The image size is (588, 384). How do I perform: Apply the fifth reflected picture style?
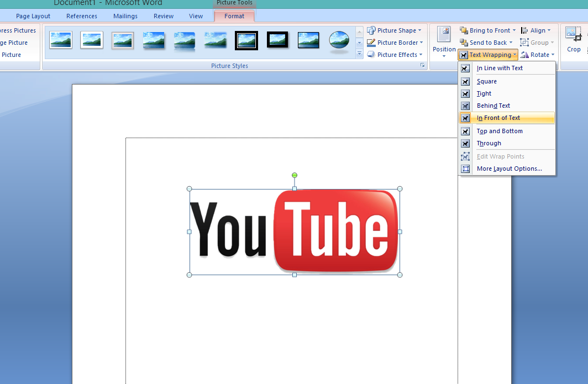pyautogui.click(x=185, y=41)
